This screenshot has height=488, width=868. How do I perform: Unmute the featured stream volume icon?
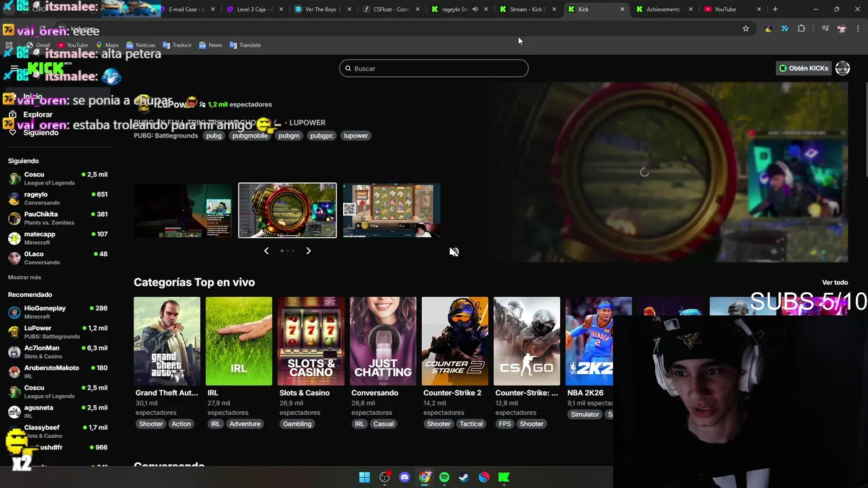(454, 251)
